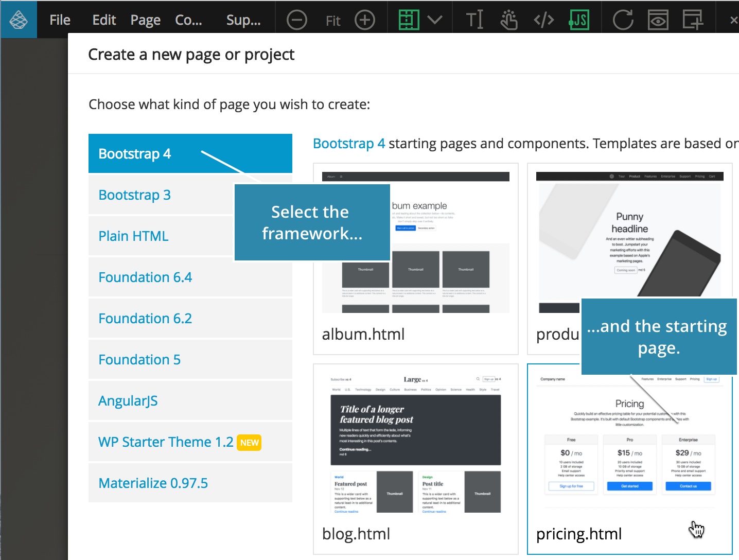The width and height of the screenshot is (739, 560).
Task: Select Materialize 0.97.5 framework
Action: pos(190,483)
